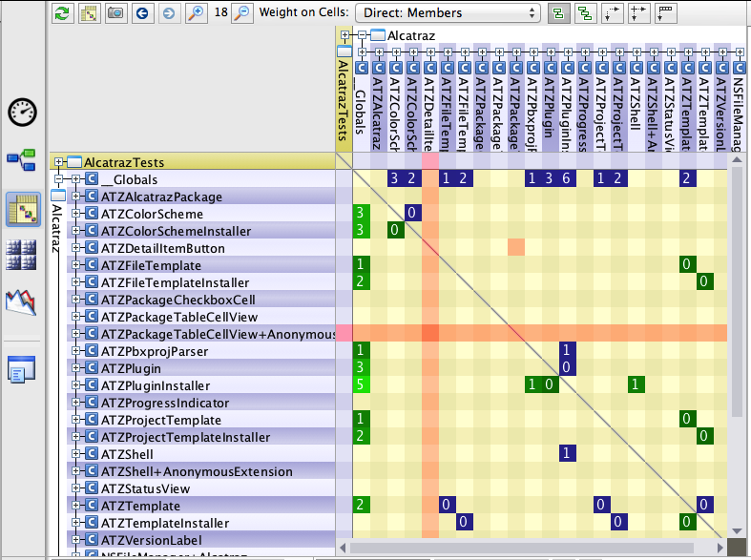Collapse the Alcatraz column group with minus box
The image size is (751, 560).
pos(362,35)
